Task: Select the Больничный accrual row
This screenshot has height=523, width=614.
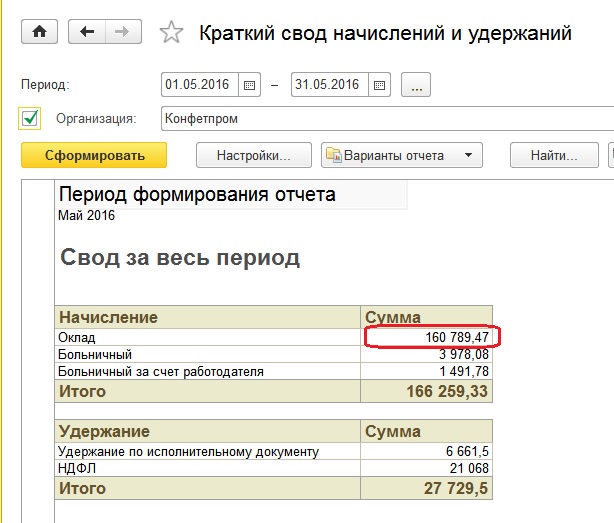Action: (x=274, y=354)
